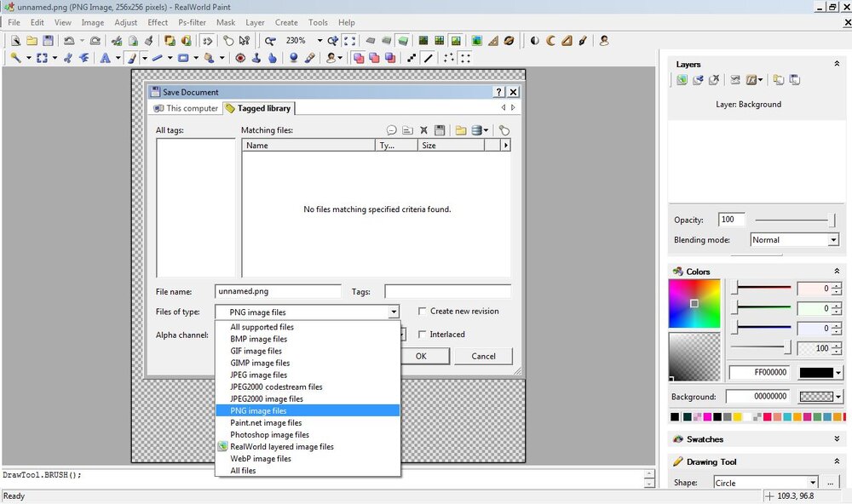Open the Shape Circle dropdown
This screenshot has height=504, width=852.
(x=766, y=483)
